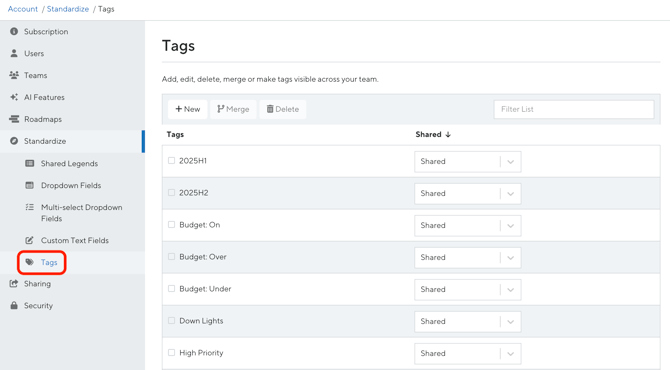Click the Dropdown Fields icon
670x370 pixels.
pyautogui.click(x=29, y=185)
